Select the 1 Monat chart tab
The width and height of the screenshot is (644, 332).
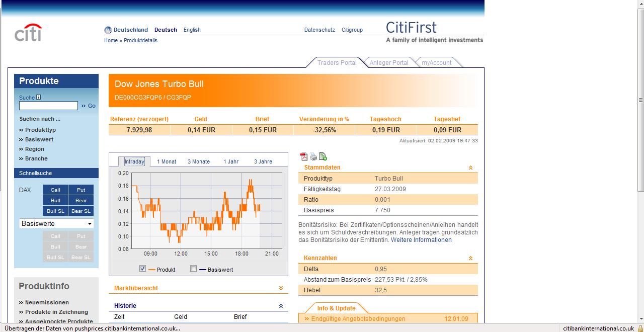tap(166, 161)
